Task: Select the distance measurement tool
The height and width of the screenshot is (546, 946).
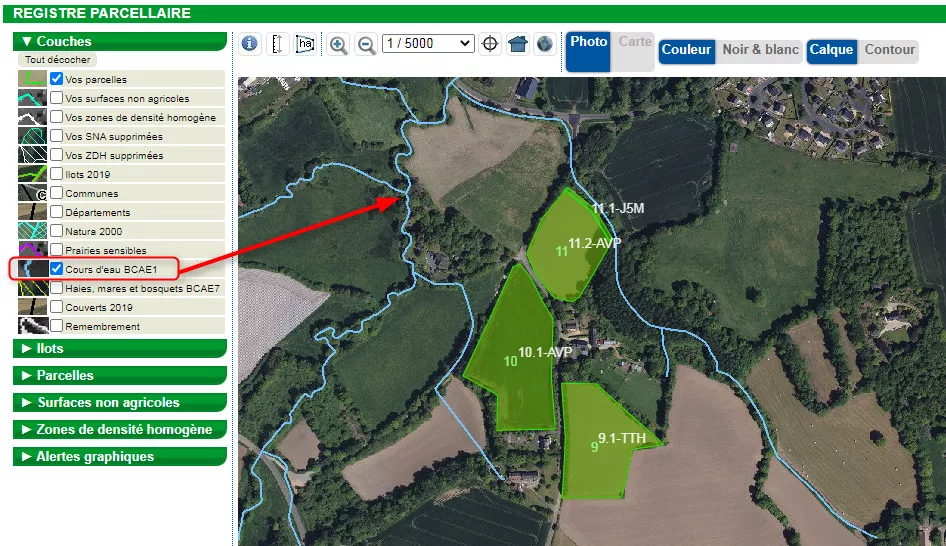Action: pos(279,44)
